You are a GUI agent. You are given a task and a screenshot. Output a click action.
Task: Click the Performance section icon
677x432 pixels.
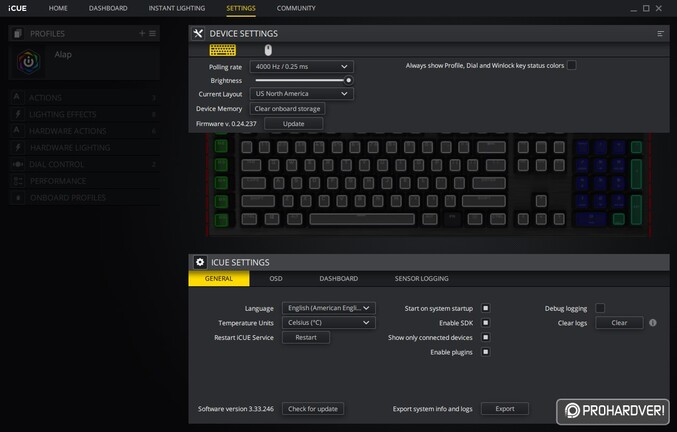pyautogui.click(x=18, y=181)
